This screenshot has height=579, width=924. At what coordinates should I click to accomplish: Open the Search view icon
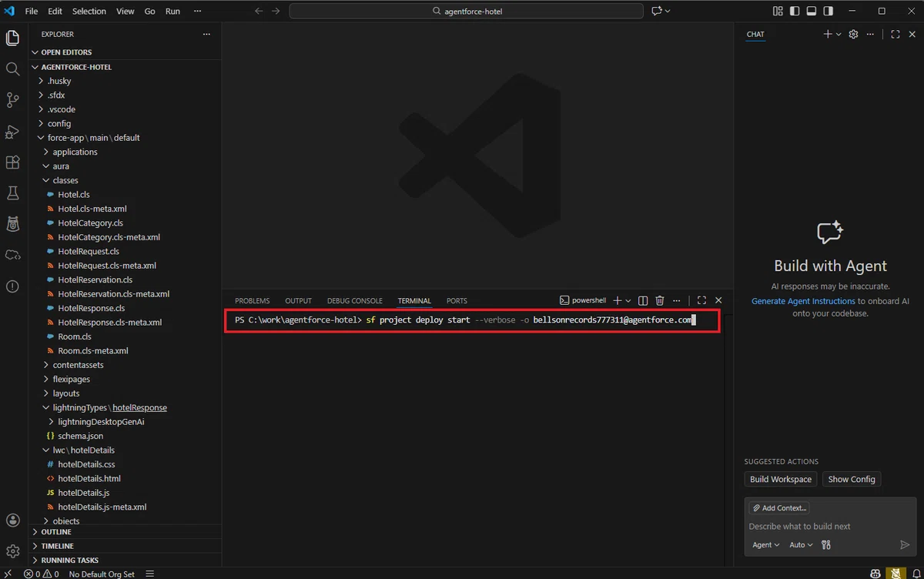(x=12, y=69)
